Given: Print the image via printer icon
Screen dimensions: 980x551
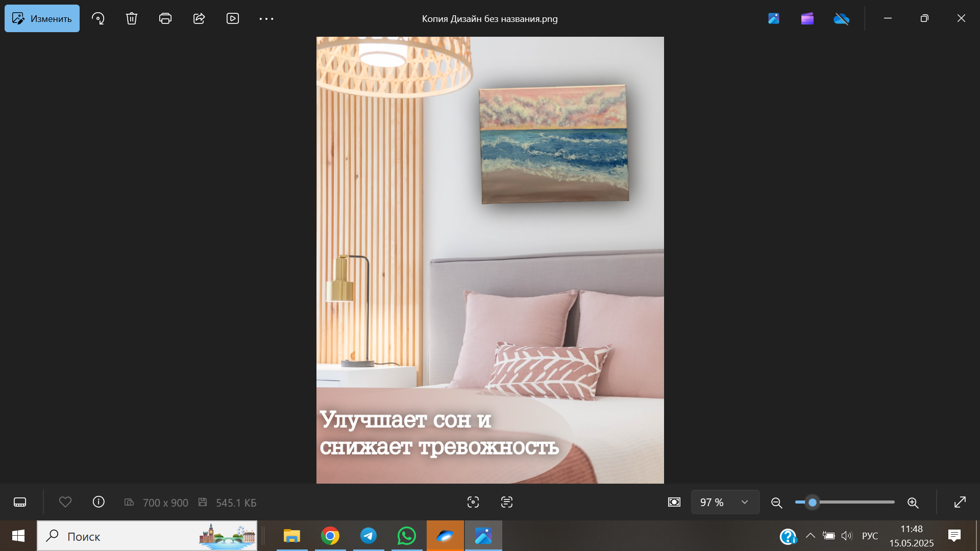Looking at the screenshot, I should pos(165,19).
